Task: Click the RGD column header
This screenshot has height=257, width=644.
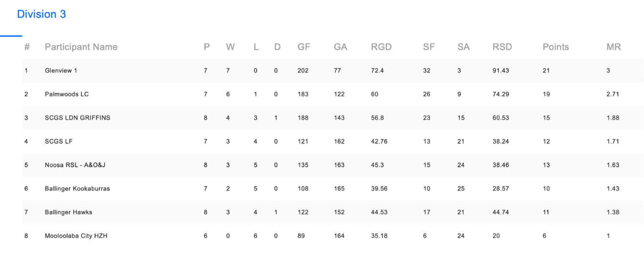Action: (381, 47)
